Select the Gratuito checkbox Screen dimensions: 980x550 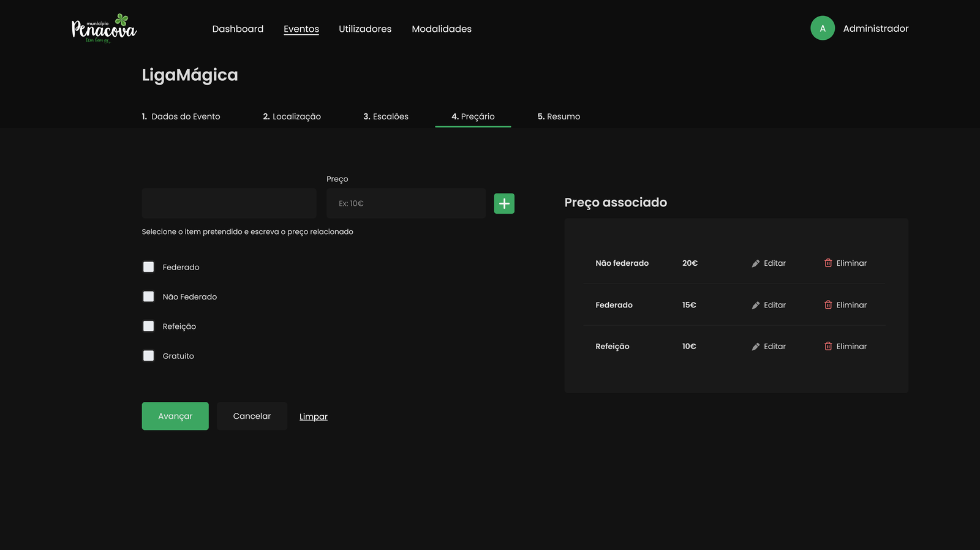(149, 356)
